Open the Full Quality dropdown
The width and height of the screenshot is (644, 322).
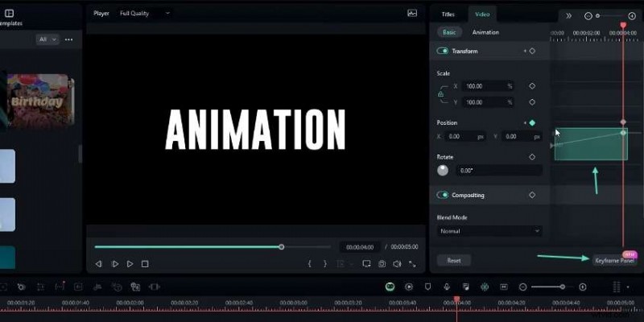point(145,14)
